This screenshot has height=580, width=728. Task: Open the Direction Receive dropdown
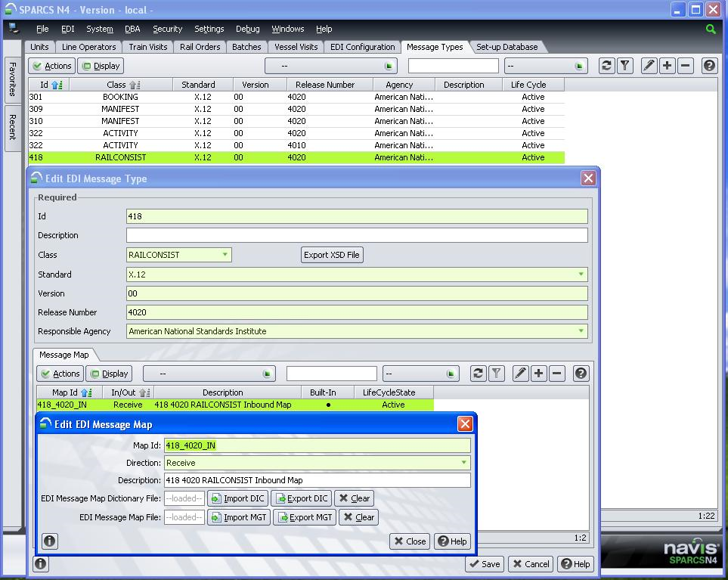point(463,463)
